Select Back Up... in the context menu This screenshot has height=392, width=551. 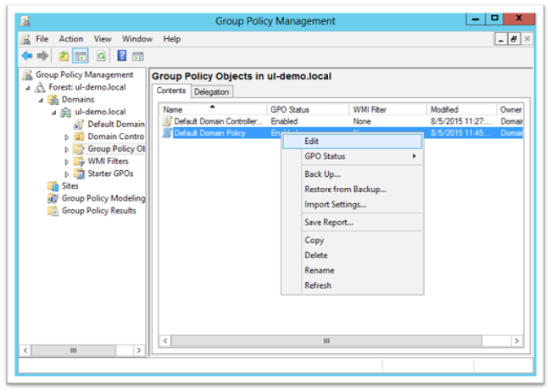click(x=322, y=174)
